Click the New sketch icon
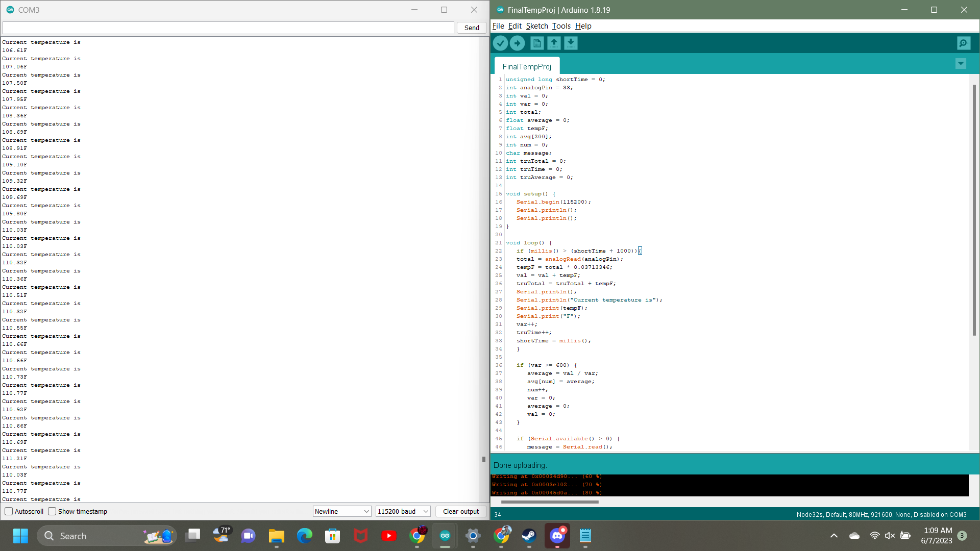 (x=537, y=43)
